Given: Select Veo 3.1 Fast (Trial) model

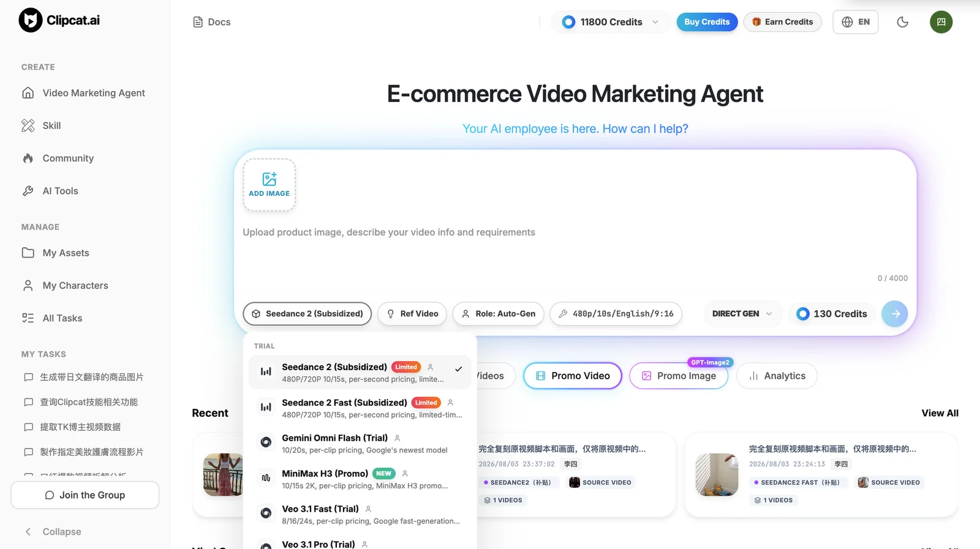Looking at the screenshot, I should pyautogui.click(x=360, y=514).
